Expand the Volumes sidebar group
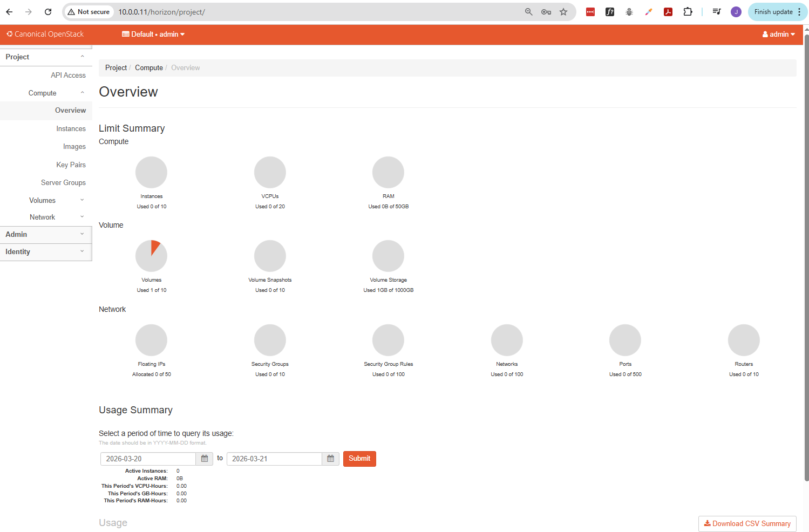The width and height of the screenshot is (809, 532). [x=43, y=200]
